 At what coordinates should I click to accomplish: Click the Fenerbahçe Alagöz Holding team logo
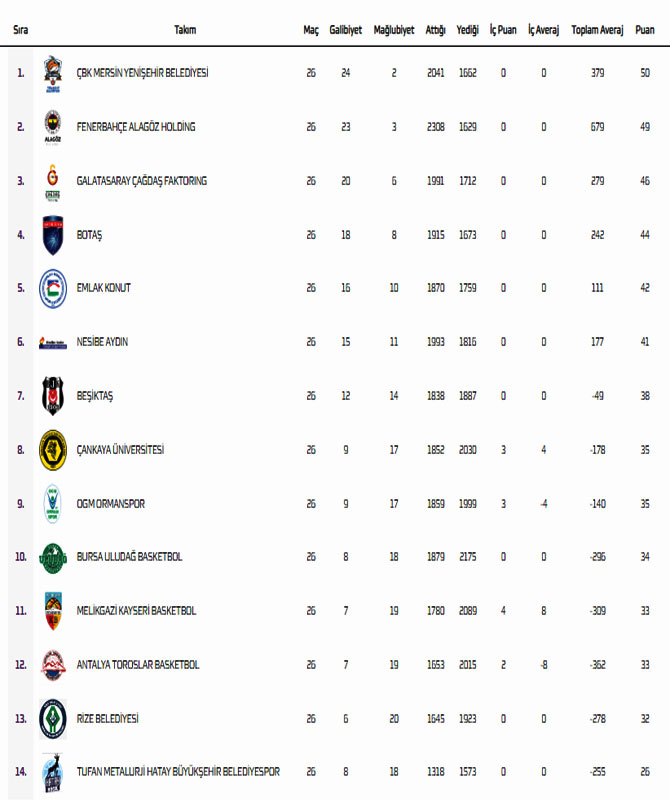[52, 127]
